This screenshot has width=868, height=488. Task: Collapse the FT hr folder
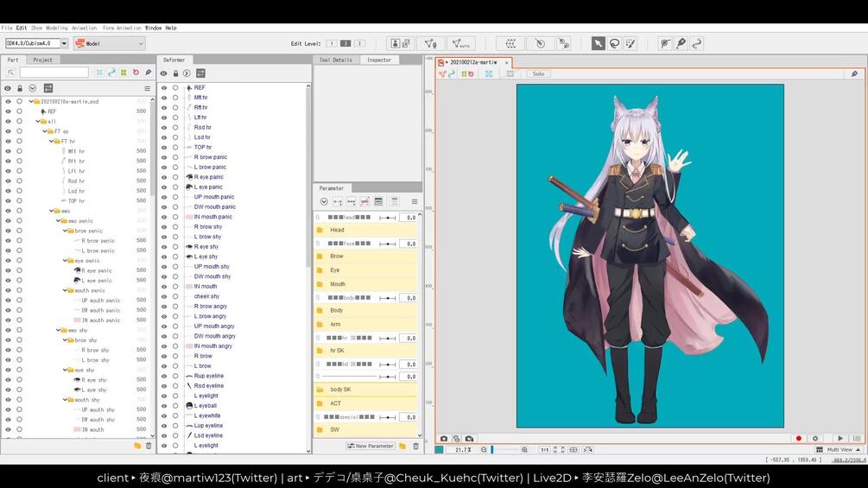click(x=52, y=141)
